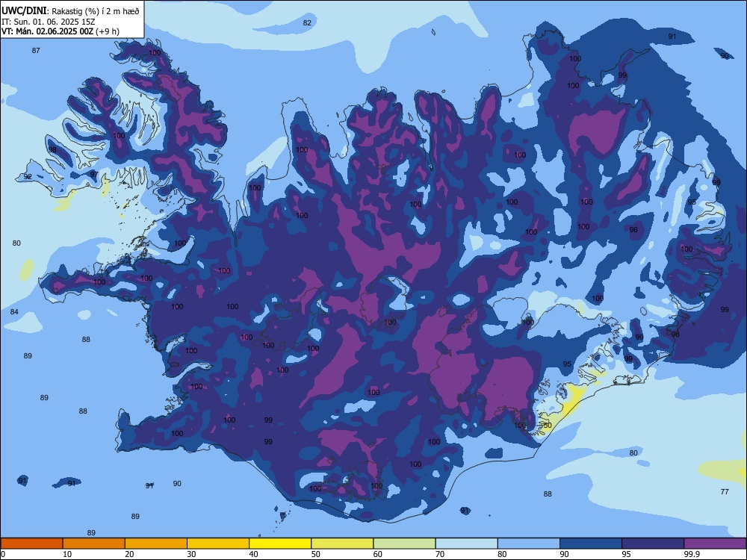The image size is (747, 560).
Task: Click the value 82 north of Iceland
Action: click(307, 23)
